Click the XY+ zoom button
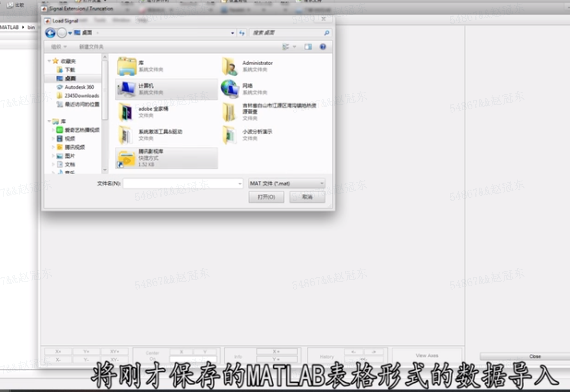 (114, 351)
